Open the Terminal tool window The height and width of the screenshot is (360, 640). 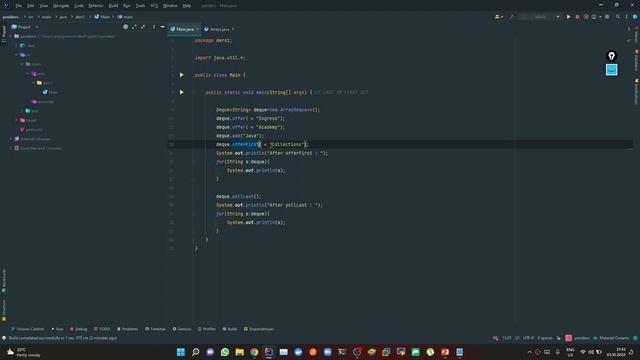(x=155, y=329)
